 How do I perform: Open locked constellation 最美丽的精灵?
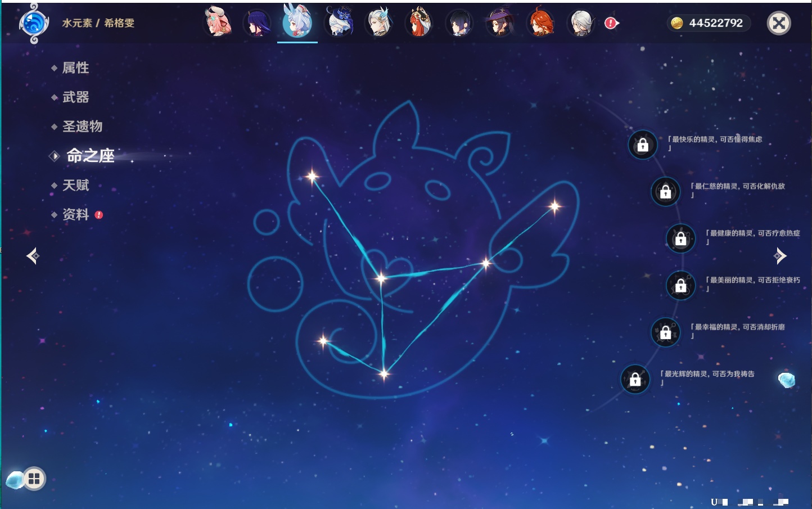click(x=681, y=286)
